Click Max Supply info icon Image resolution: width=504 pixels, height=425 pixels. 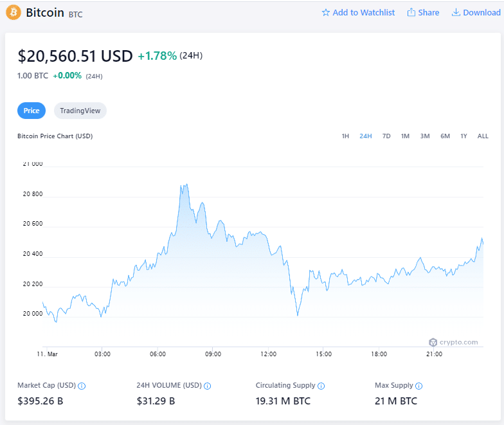(419, 386)
